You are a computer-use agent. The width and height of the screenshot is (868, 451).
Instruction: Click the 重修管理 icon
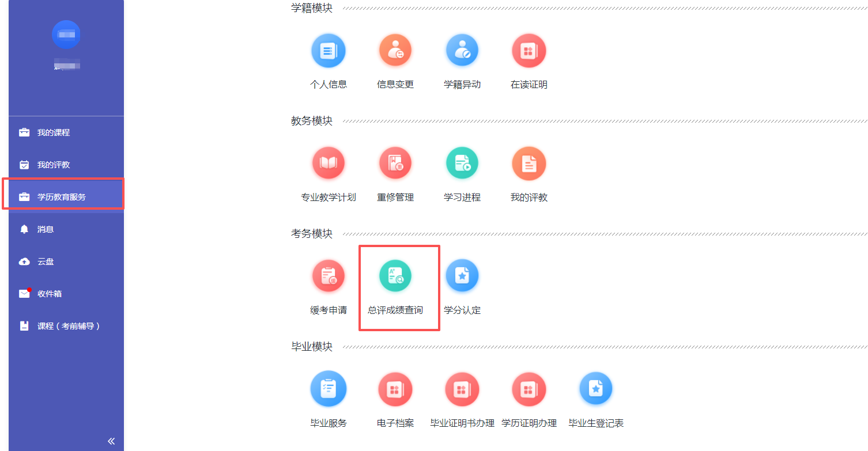[x=395, y=164]
